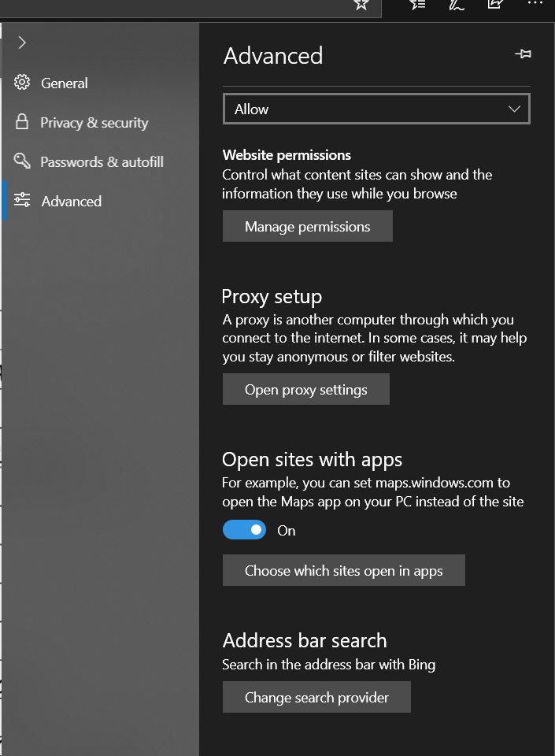Click the Share icon in toolbar

(x=495, y=4)
